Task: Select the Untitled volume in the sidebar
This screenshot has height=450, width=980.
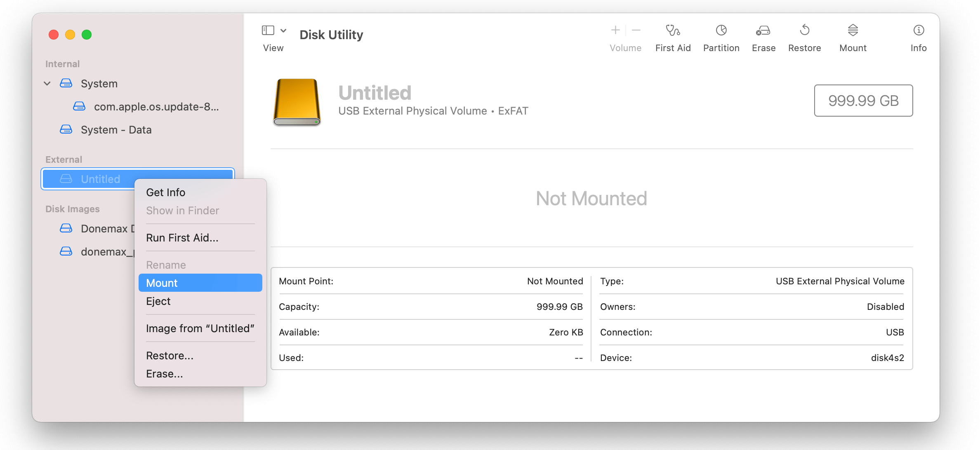Action: click(x=100, y=179)
